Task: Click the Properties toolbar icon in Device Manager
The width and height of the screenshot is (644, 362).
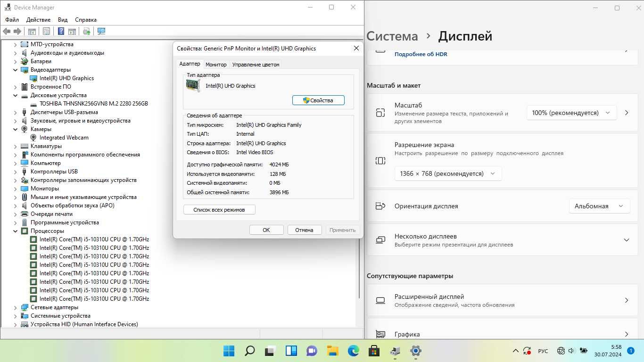Action: point(46,32)
